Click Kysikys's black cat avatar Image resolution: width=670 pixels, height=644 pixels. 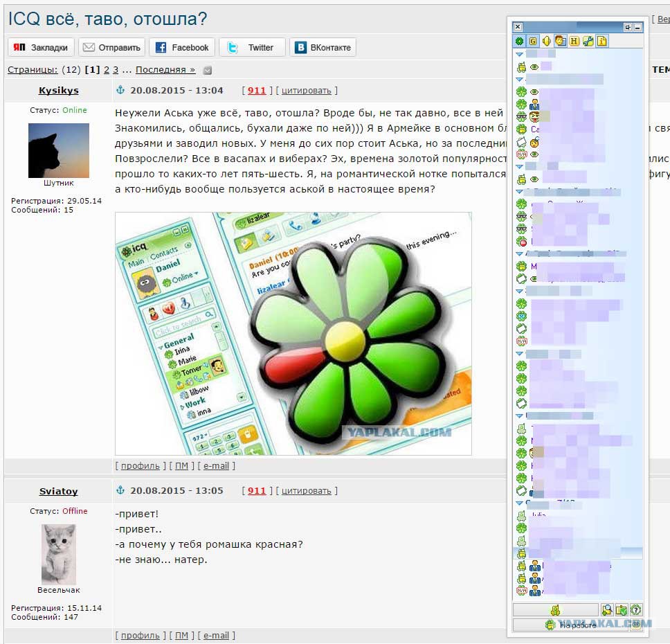[59, 150]
